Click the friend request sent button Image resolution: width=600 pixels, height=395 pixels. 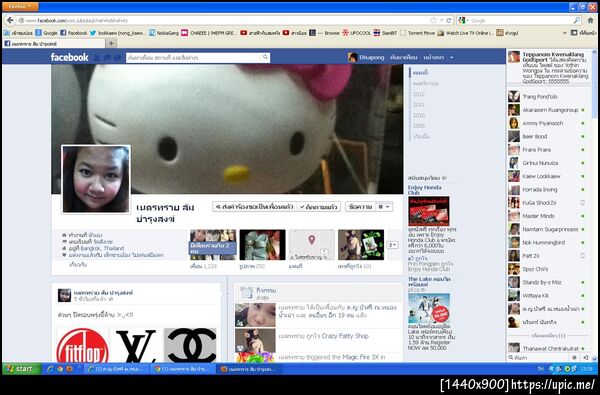(254, 207)
